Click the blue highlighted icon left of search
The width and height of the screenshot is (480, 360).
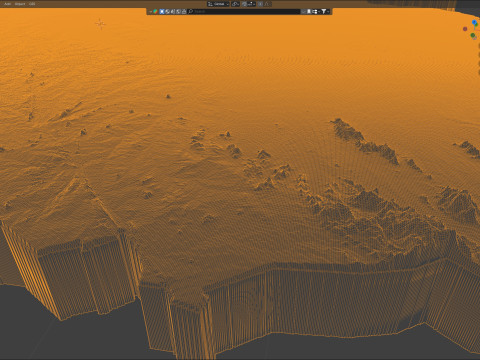pyautogui.click(x=162, y=12)
